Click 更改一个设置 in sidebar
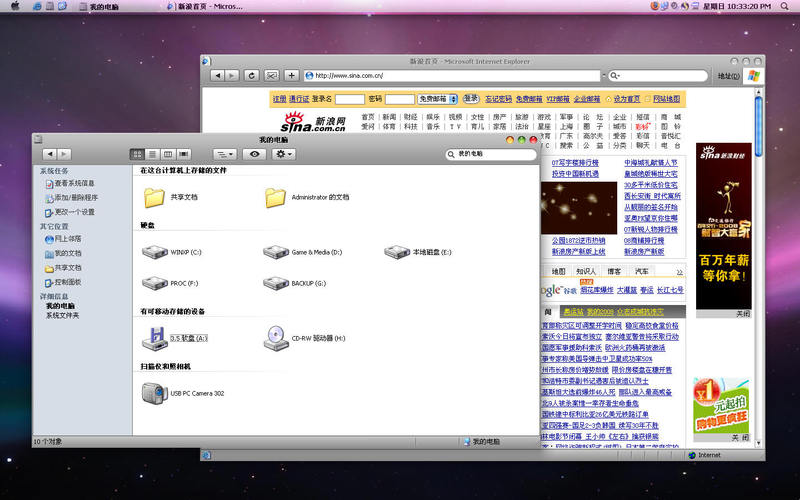Viewport: 800px width, 500px height. point(70,212)
